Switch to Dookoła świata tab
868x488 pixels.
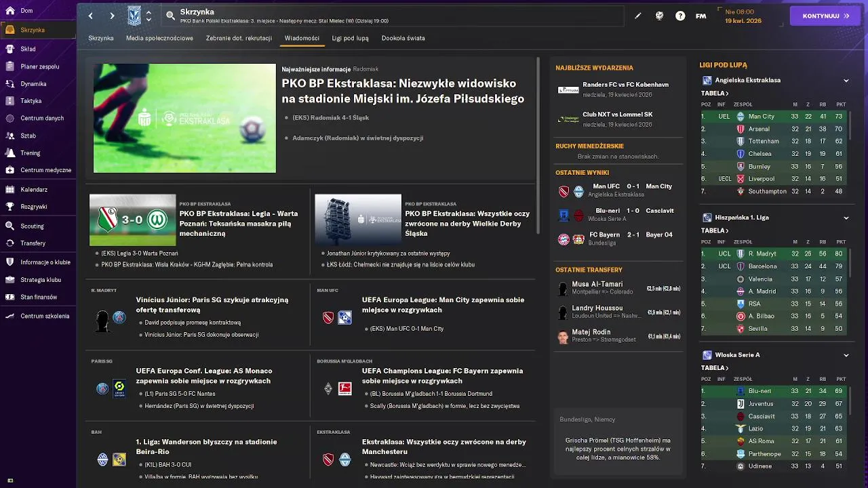403,38
